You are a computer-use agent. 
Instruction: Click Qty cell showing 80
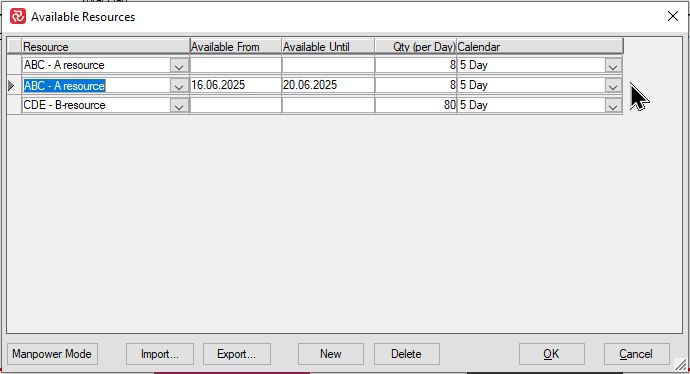416,105
